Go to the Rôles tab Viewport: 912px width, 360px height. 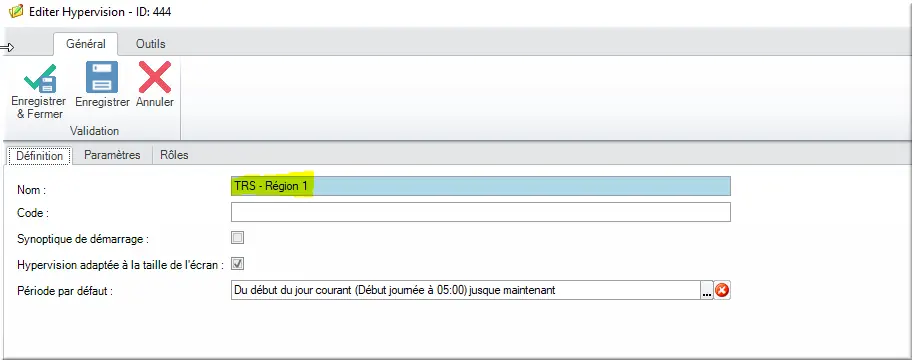coord(174,155)
